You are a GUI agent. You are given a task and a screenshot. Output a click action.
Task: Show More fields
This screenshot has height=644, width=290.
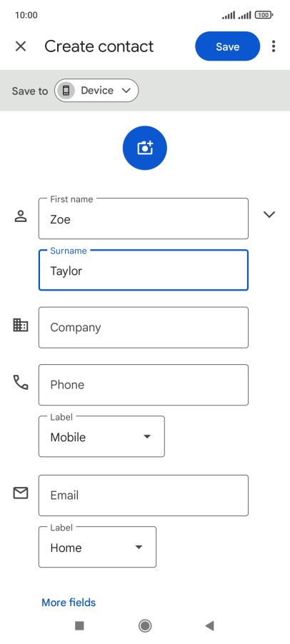pos(69,603)
